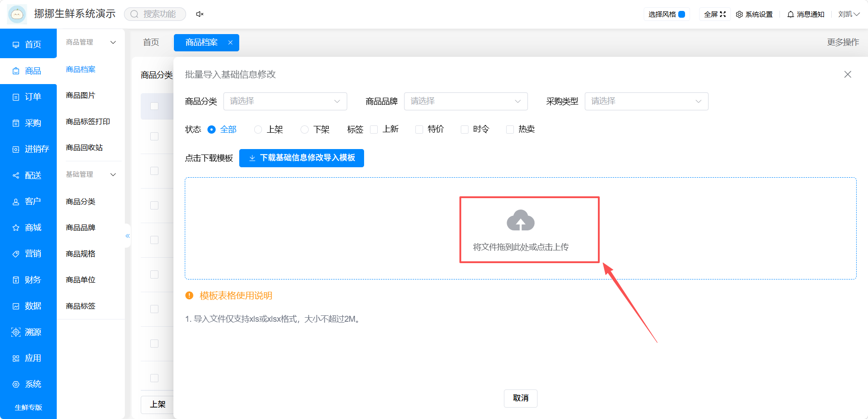Toggle the mute sound icon
868x419 pixels.
199,14
